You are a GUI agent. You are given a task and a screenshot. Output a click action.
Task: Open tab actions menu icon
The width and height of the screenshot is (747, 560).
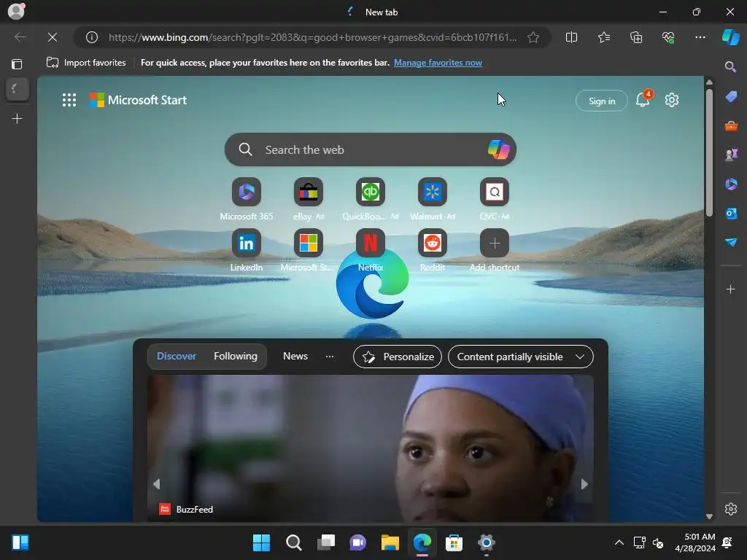pyautogui.click(x=17, y=64)
